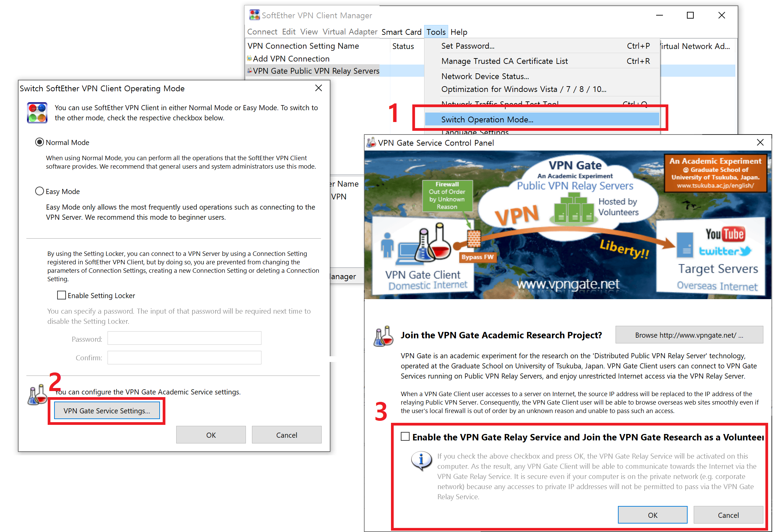
Task: Click the flask icon beside VPN Gate settings
Action: 37,395
